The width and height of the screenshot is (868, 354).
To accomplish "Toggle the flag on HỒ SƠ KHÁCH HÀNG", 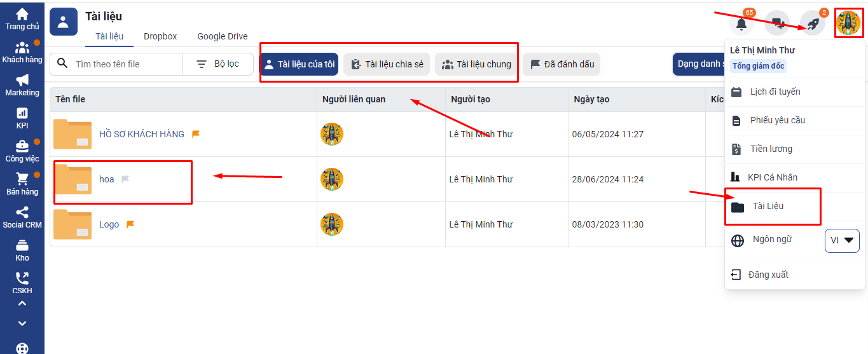I will tap(196, 134).
